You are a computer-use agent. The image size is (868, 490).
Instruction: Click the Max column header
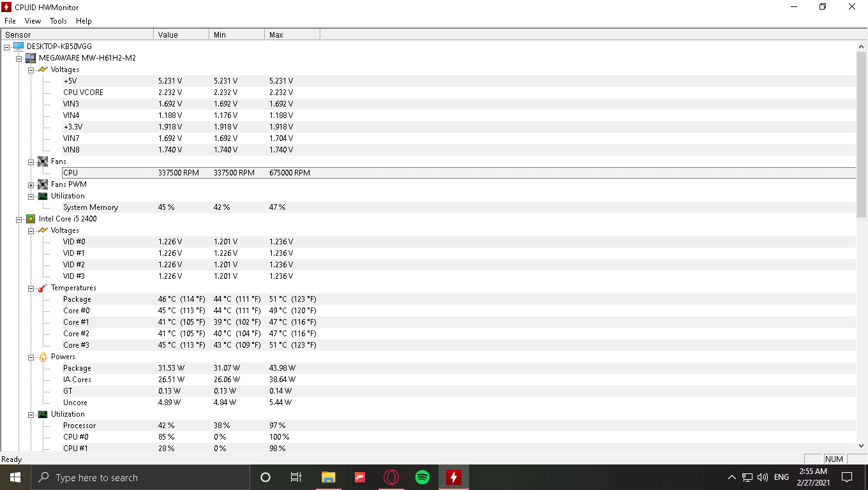(x=292, y=34)
